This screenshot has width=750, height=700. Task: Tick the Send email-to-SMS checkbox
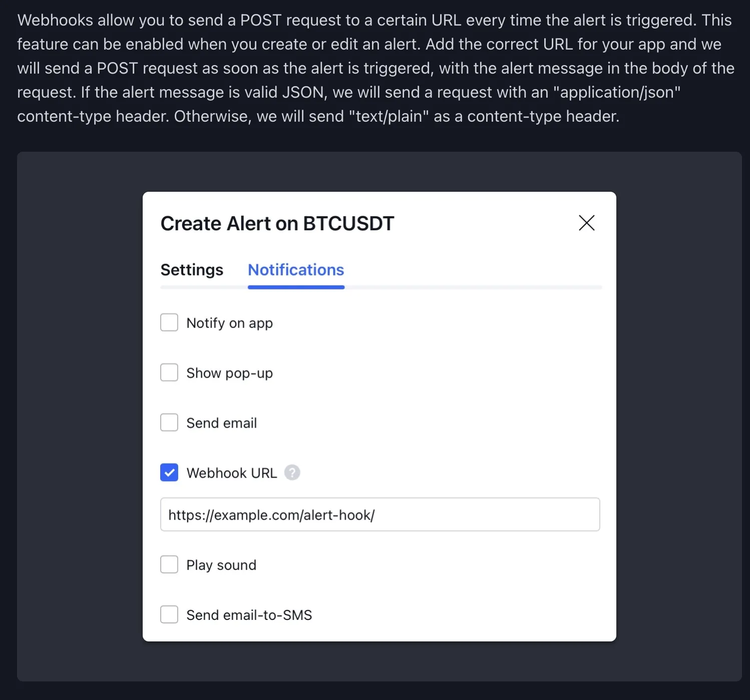click(169, 614)
